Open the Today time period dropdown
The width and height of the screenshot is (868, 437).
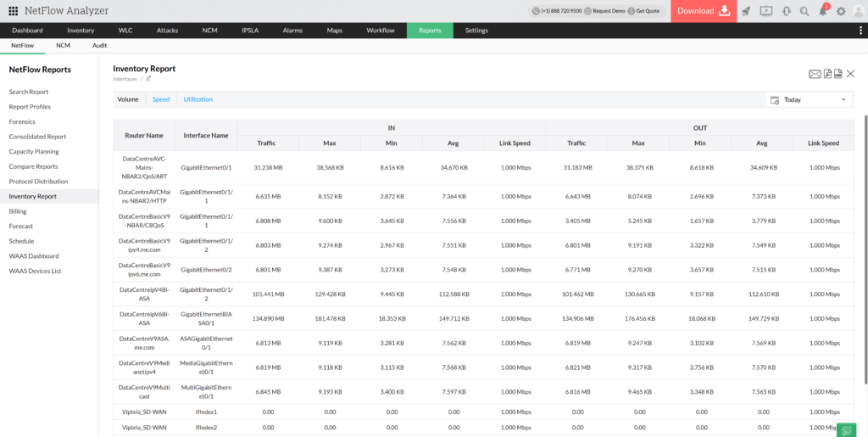coord(809,99)
